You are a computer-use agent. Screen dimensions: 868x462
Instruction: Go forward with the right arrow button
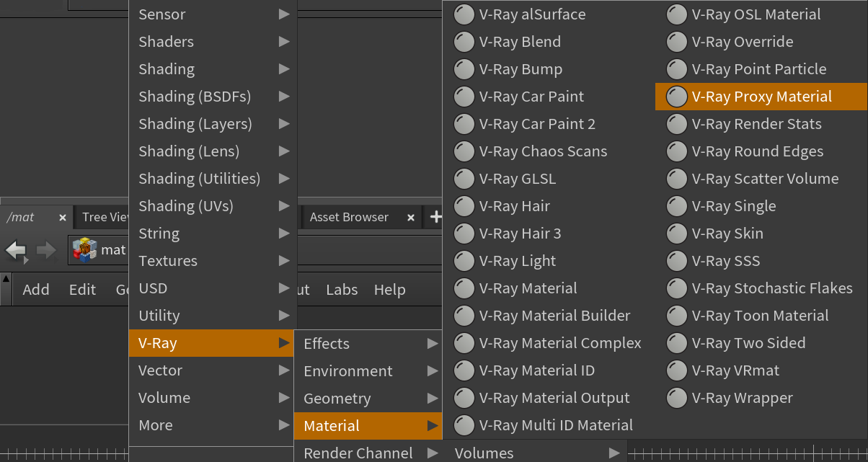point(46,250)
